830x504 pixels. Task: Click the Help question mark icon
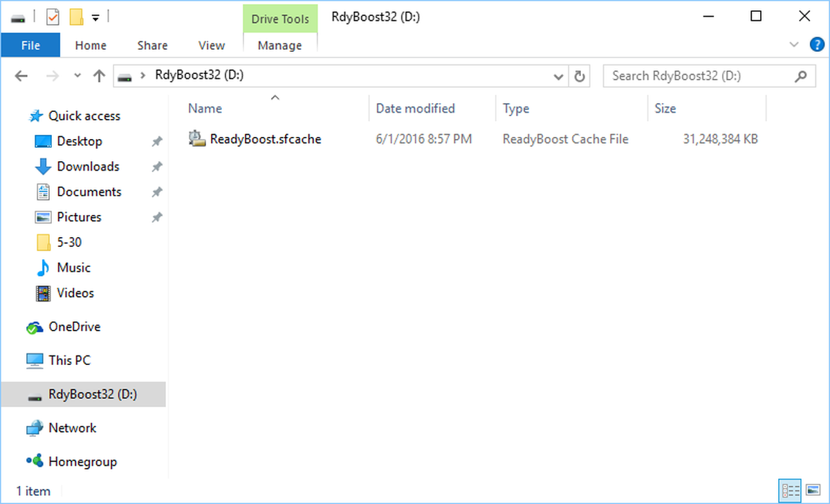[x=817, y=44]
